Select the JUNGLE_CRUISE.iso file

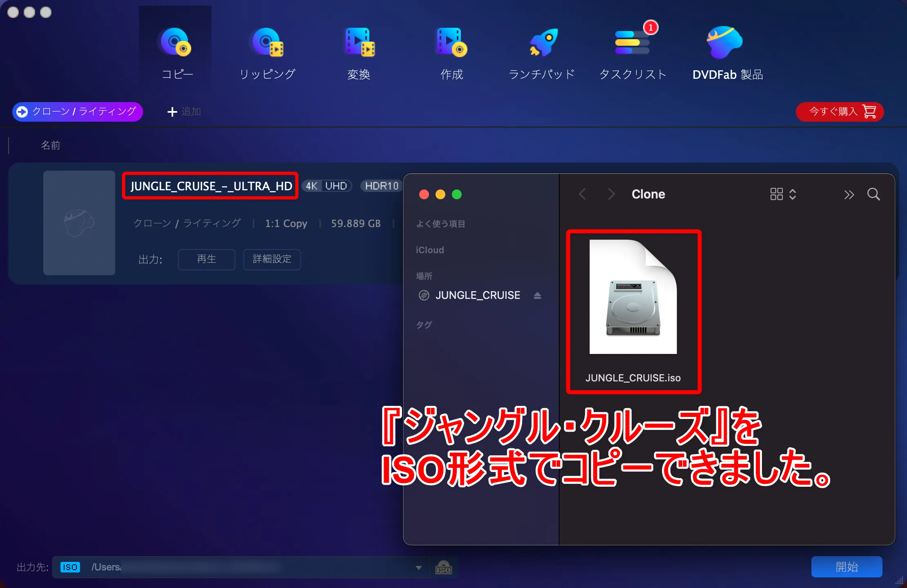tap(633, 312)
